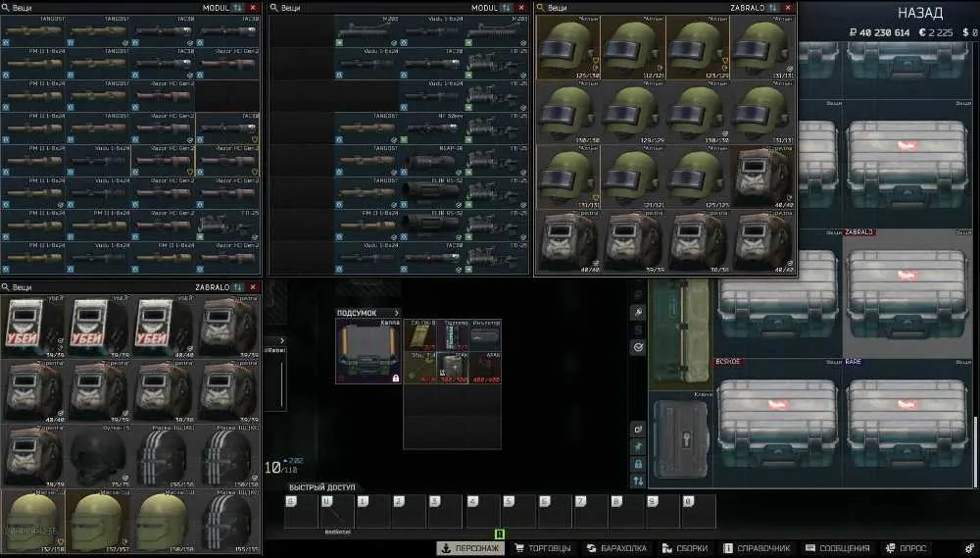The height and width of the screenshot is (558, 980).
Task: Open search in ZABRALO window with УБЕЙ masks
Action: 5,287
